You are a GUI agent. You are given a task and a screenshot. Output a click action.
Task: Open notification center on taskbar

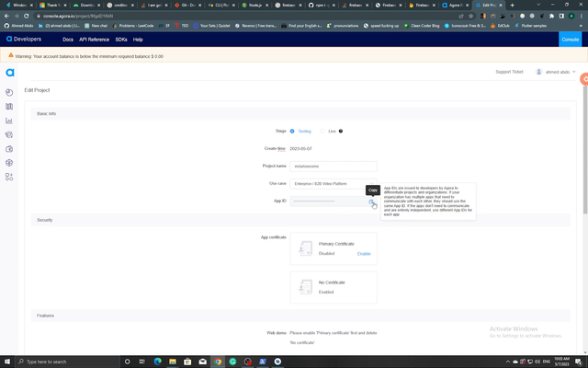579,362
